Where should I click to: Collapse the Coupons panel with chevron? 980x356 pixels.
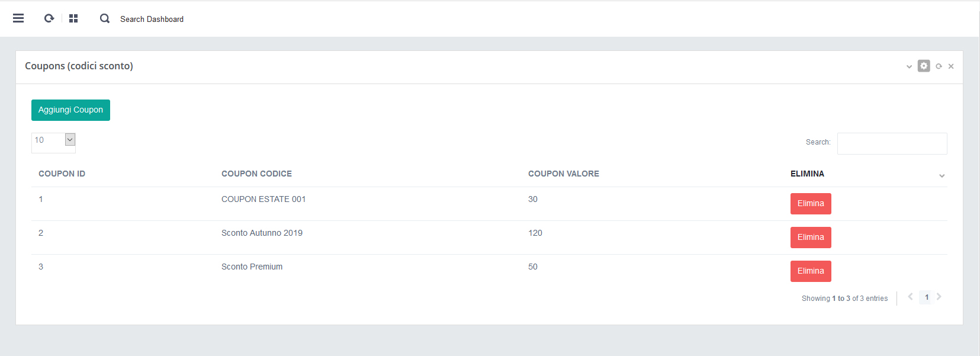coord(909,66)
